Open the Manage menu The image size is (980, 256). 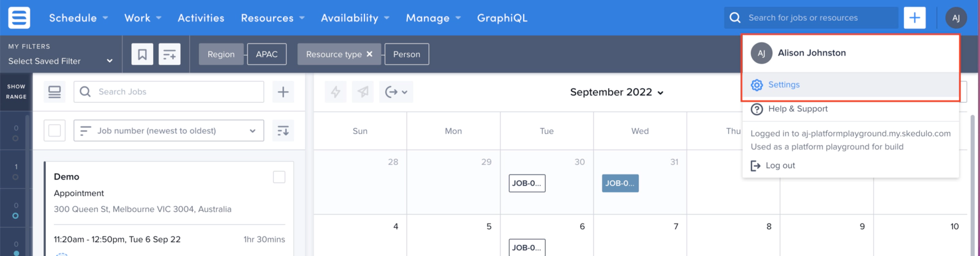coord(433,18)
